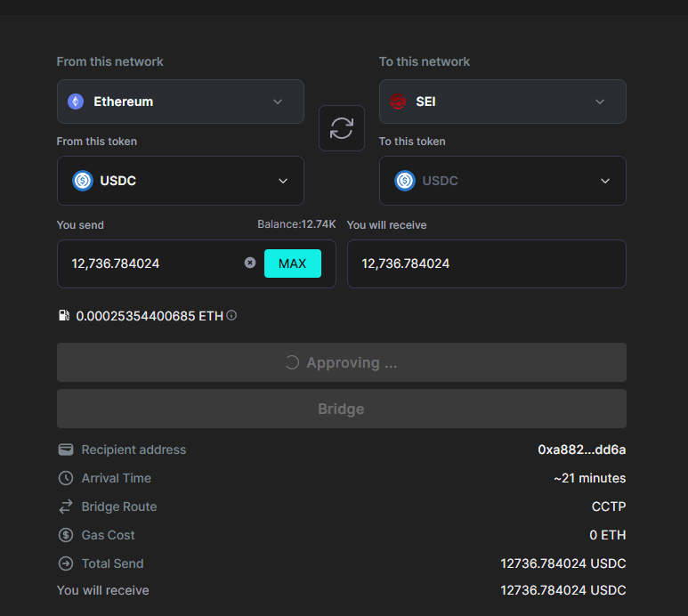Click the From this token label
This screenshot has width=688, height=616.
pos(96,142)
